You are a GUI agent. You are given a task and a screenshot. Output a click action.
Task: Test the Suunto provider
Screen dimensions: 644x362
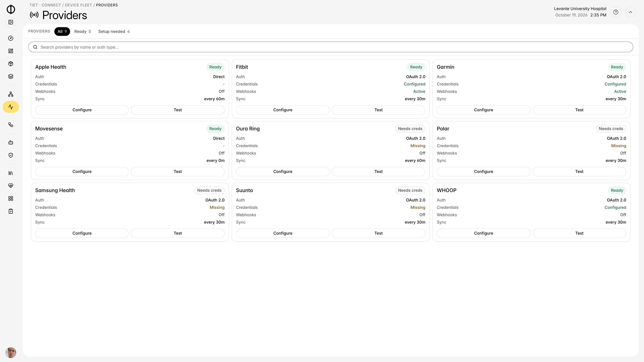pyautogui.click(x=379, y=233)
